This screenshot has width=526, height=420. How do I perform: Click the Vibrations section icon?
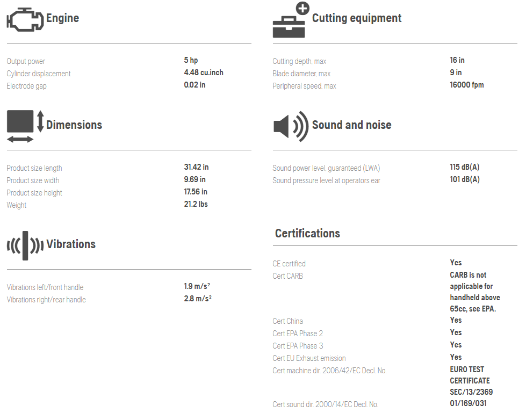pos(25,245)
